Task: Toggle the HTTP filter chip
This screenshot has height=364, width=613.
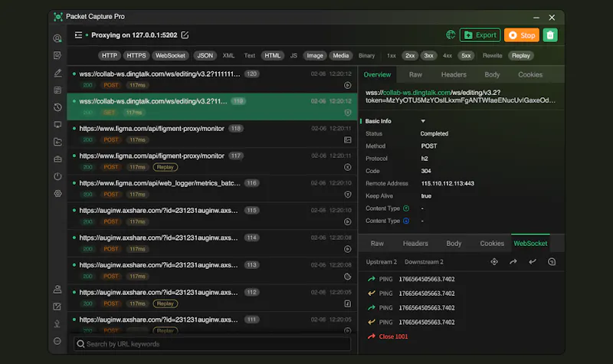Action: (110, 55)
